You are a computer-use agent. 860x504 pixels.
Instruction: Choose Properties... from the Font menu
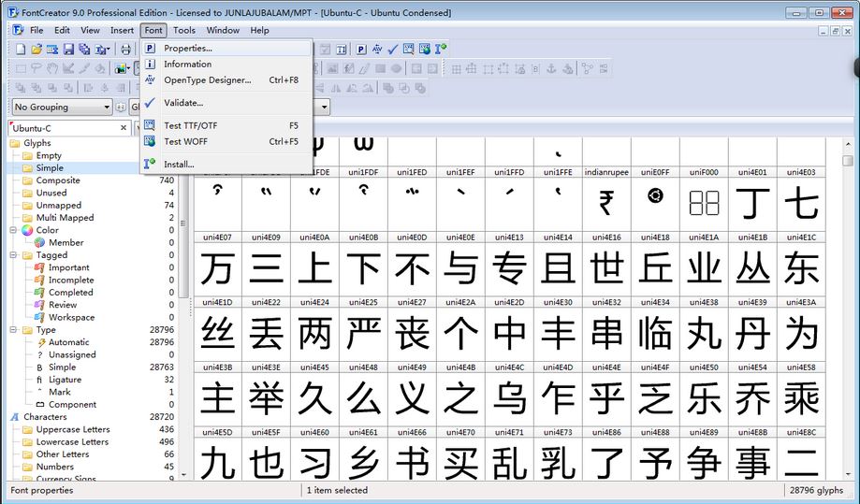(188, 48)
